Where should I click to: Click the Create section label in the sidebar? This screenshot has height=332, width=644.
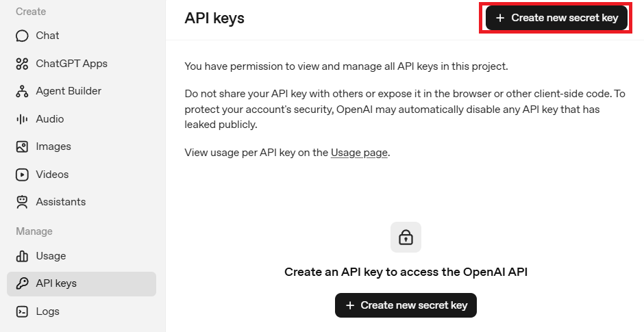[31, 12]
